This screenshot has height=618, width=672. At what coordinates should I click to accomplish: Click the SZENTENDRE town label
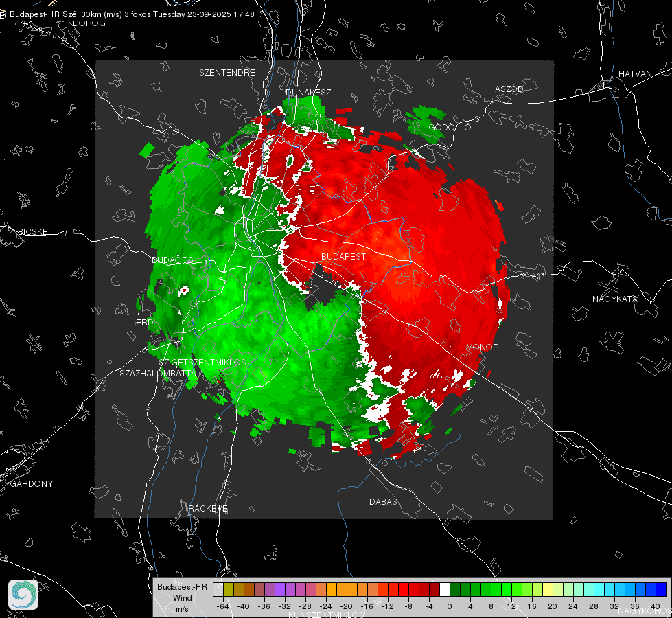(x=227, y=73)
